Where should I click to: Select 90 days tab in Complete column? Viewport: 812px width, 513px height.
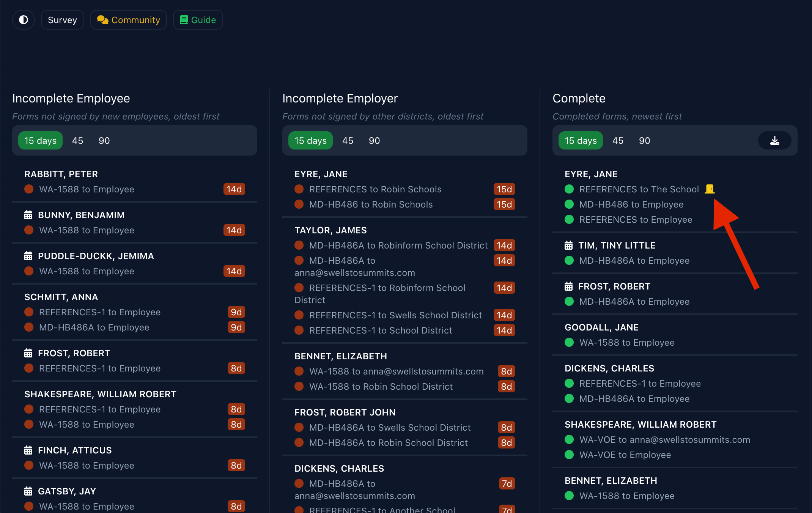(644, 141)
